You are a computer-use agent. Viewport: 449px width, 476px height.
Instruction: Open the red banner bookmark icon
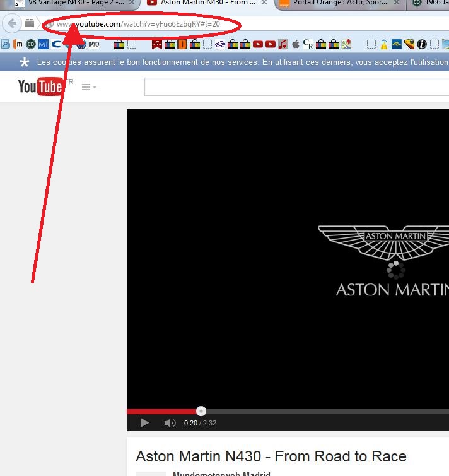pos(157,45)
